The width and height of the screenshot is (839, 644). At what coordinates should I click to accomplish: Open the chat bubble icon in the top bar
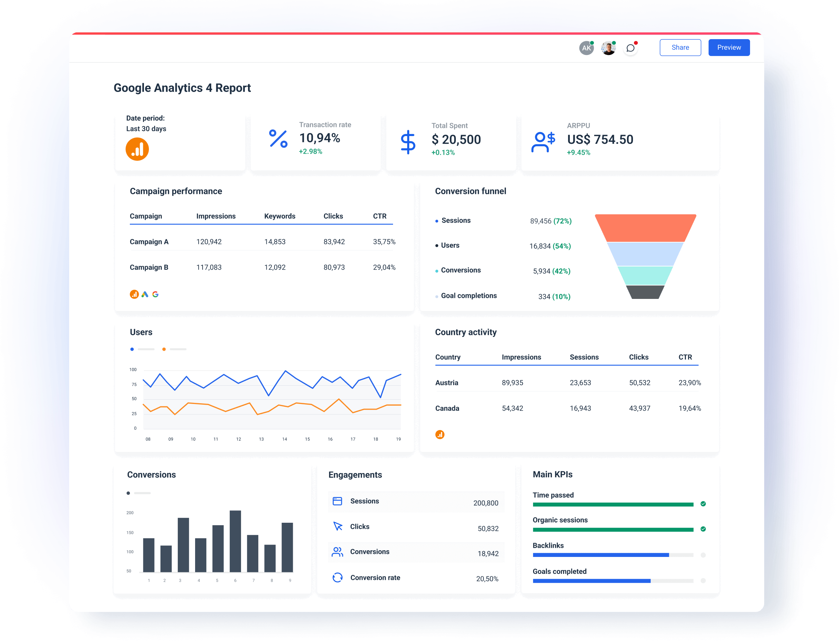630,48
